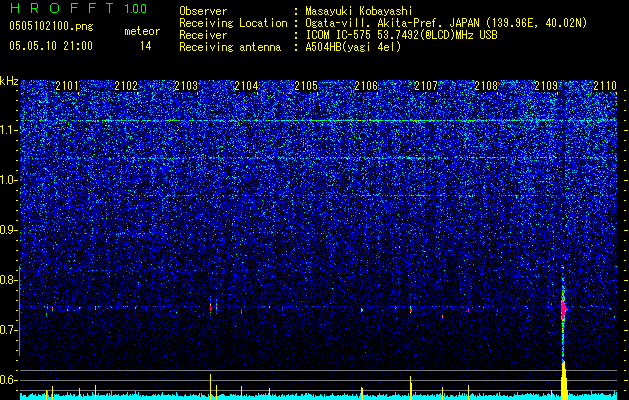Click the Receiving Location label

point(233,23)
